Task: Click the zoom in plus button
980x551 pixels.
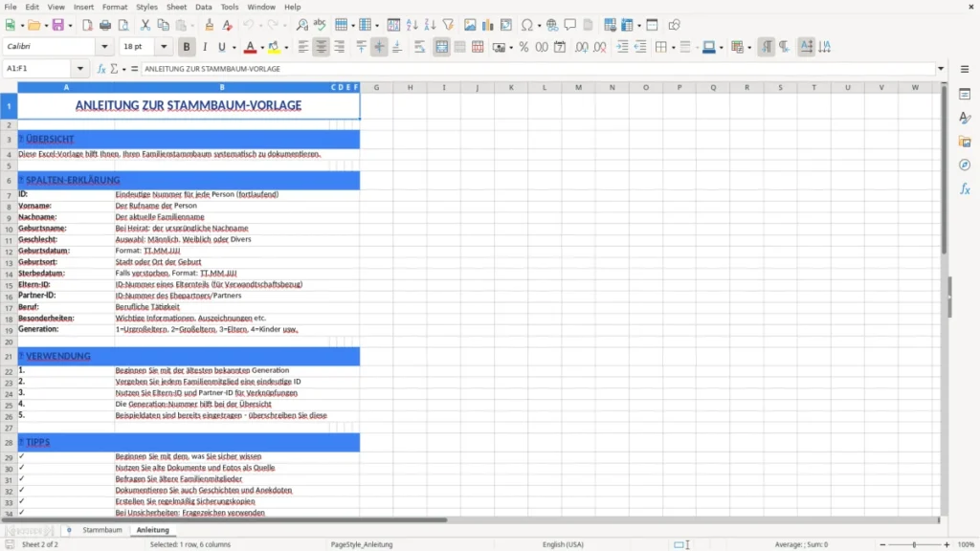Action: [947, 544]
